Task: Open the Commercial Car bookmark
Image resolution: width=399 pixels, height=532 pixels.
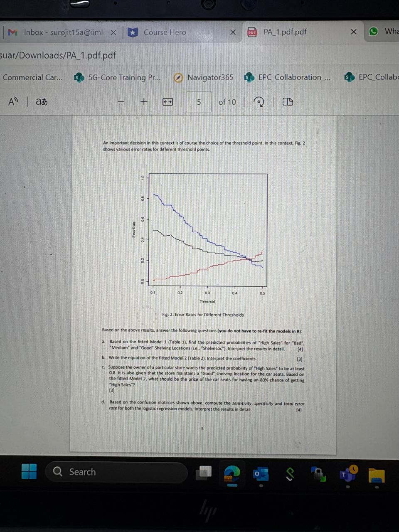Action: coord(32,77)
